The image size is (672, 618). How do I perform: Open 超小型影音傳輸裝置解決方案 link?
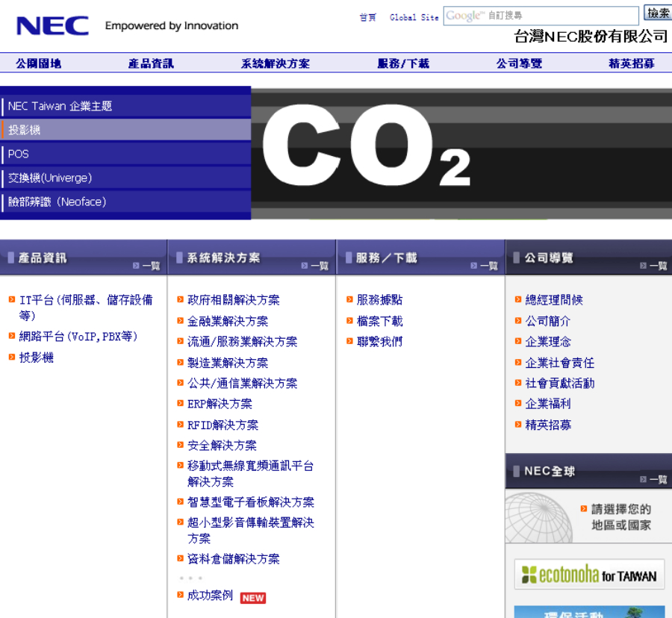click(x=251, y=530)
